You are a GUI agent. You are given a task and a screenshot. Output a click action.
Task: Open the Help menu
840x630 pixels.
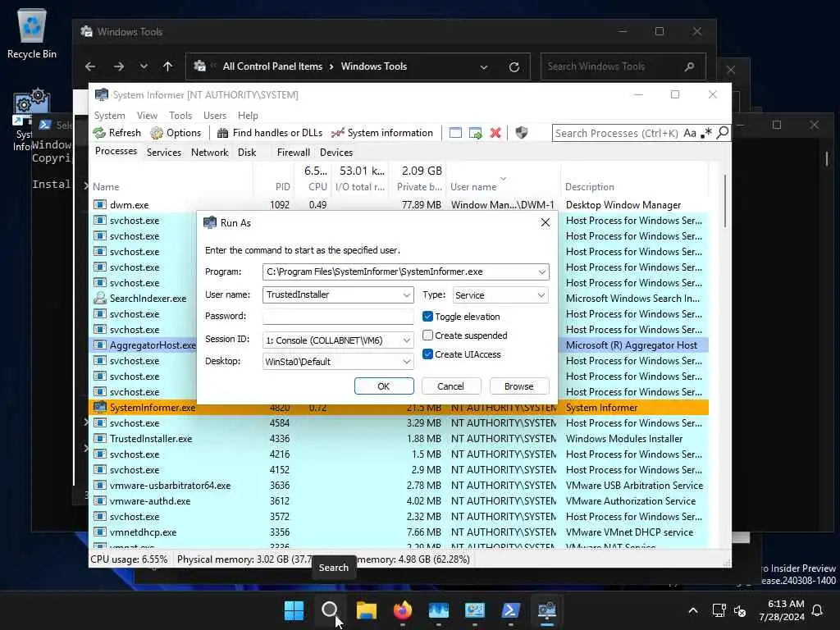click(x=248, y=115)
